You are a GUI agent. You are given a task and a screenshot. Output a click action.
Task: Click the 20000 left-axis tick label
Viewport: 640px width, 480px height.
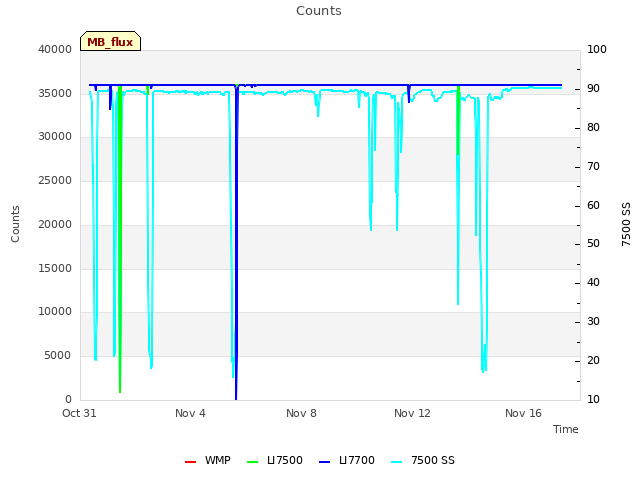tap(55, 224)
